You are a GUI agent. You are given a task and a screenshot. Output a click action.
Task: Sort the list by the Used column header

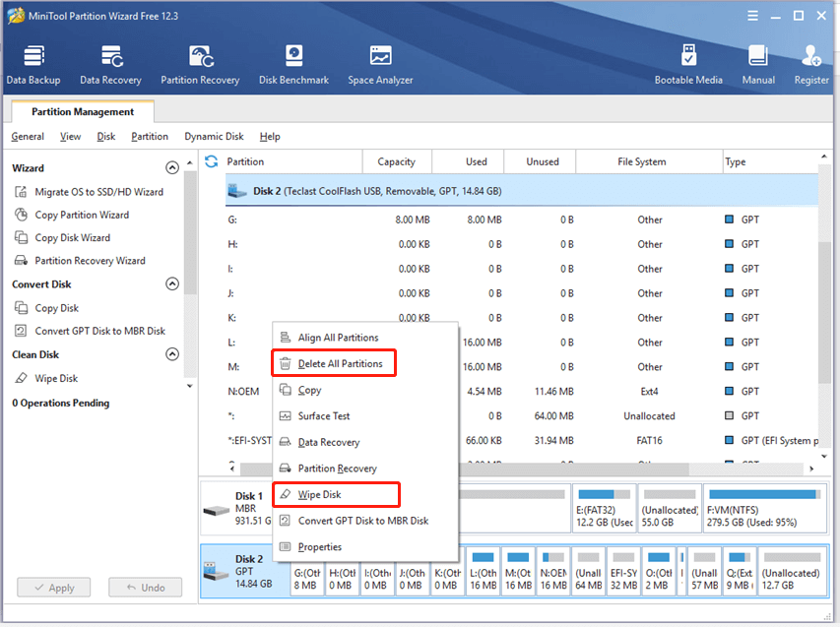[x=468, y=161]
